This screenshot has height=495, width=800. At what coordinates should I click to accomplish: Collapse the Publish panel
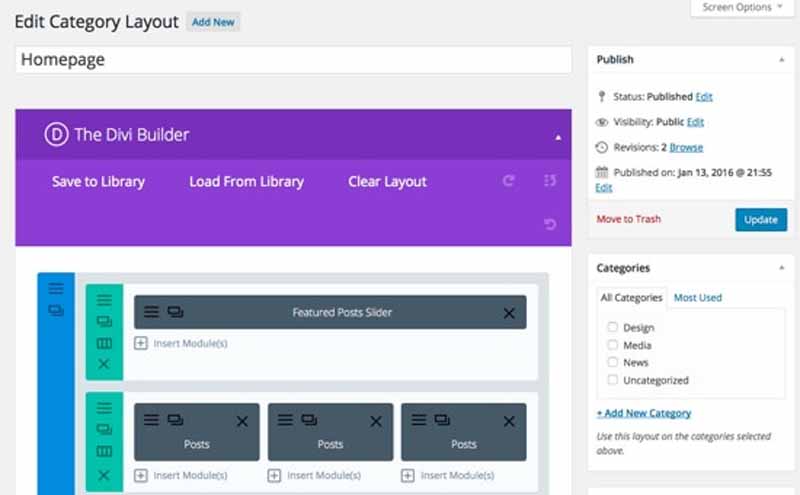pos(781,60)
